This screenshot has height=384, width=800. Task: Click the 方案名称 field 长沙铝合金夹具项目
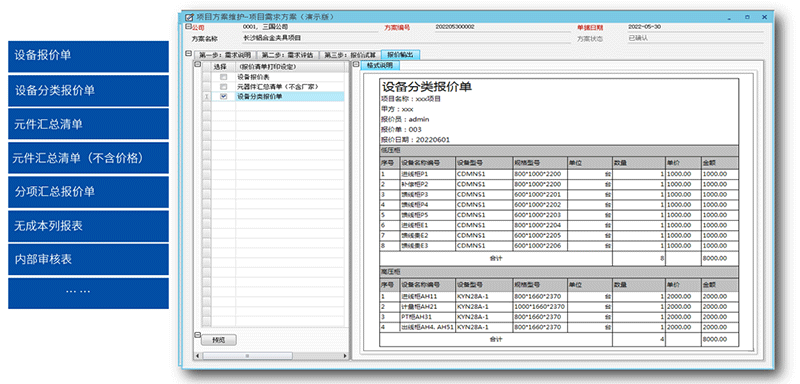pos(406,38)
